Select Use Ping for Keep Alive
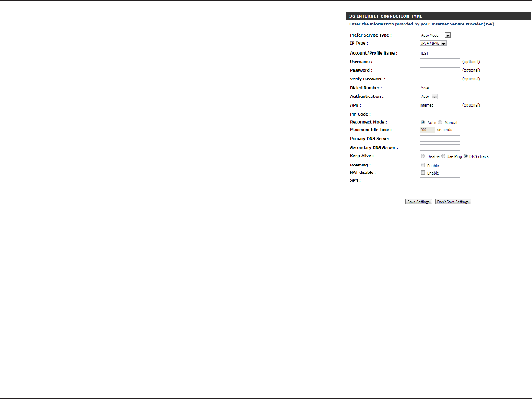Viewport: 532px width, 399px height. click(x=443, y=156)
